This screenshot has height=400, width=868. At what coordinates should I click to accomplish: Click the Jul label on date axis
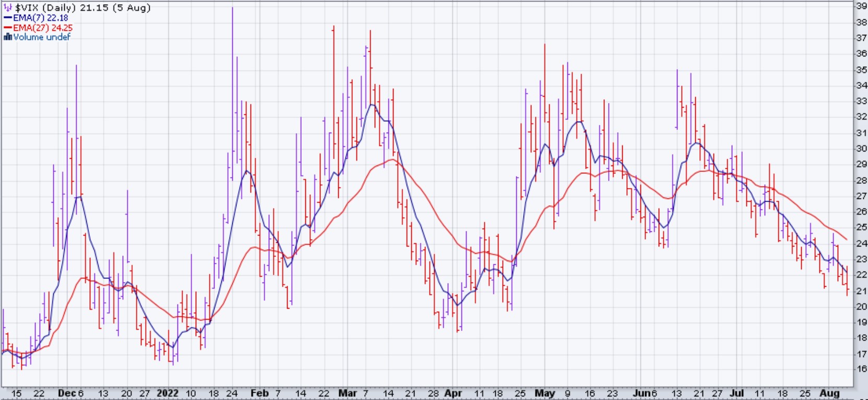(736, 393)
